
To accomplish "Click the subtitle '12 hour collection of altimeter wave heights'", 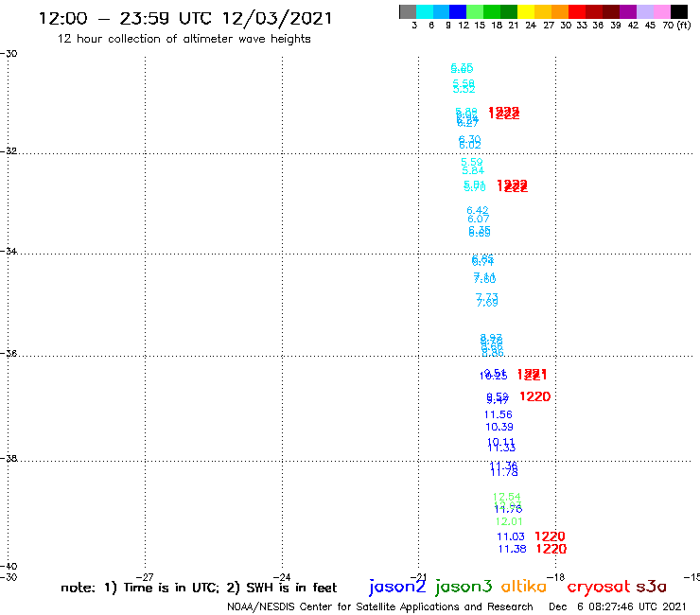I will (184, 39).
